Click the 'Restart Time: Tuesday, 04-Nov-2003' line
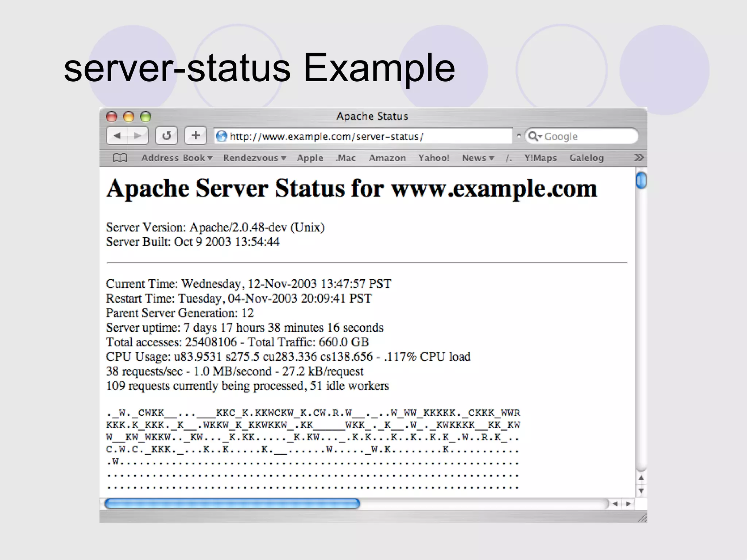Viewport: 747px width, 560px height. click(x=239, y=298)
